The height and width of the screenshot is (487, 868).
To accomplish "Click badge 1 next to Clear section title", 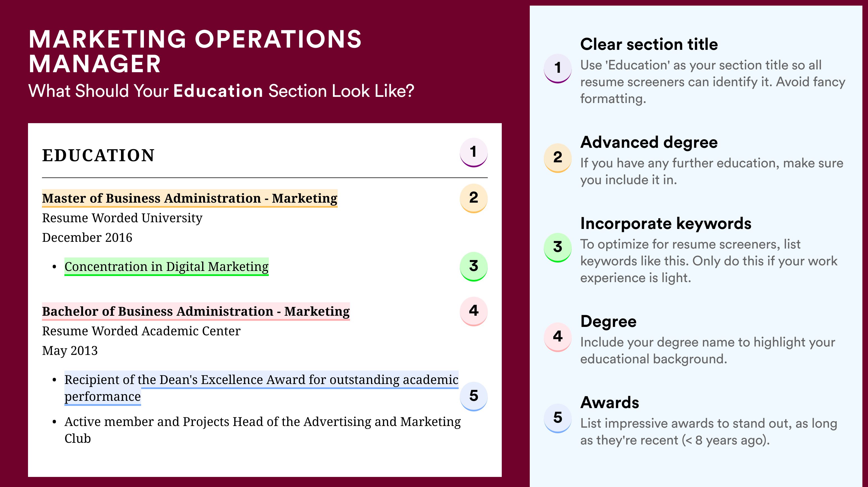I will point(558,68).
